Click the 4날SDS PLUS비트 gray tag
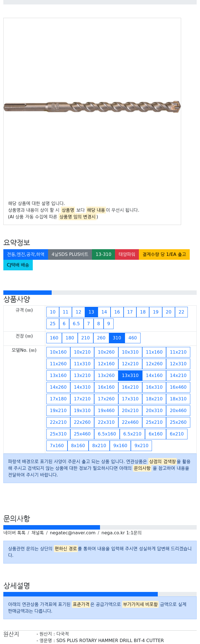The width and height of the screenshot is (200, 644). tap(70, 254)
